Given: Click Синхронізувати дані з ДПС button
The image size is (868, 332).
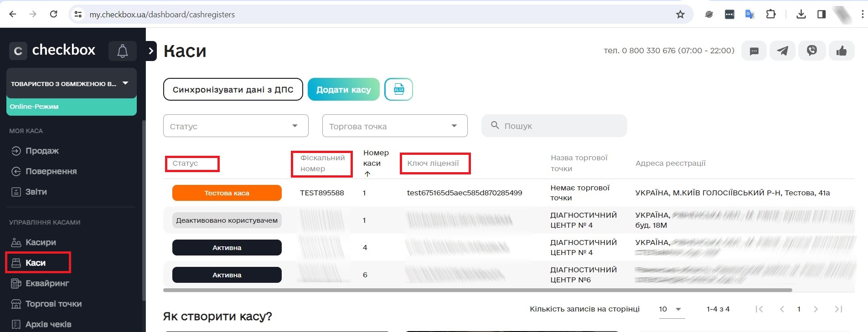Looking at the screenshot, I should (x=233, y=89).
